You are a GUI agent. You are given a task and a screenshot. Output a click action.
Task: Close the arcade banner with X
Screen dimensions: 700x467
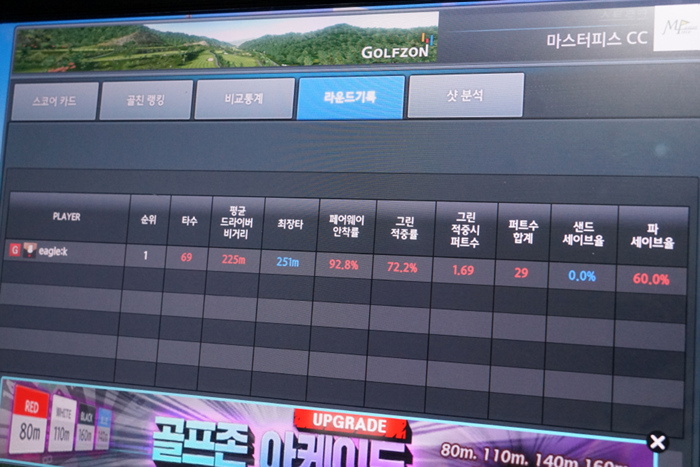pos(658,442)
